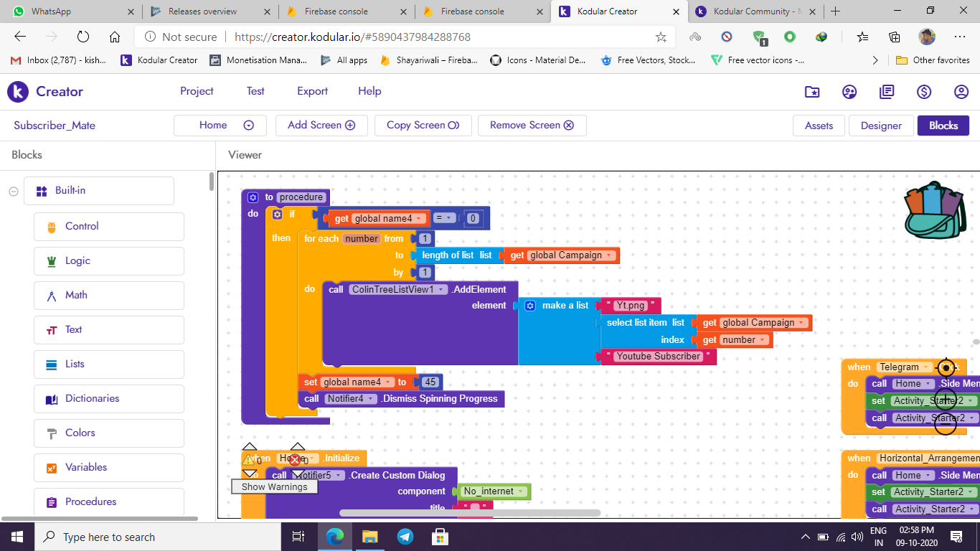This screenshot has width=980, height=551.
Task: Click the workspace zoom in button
Action: (946, 400)
